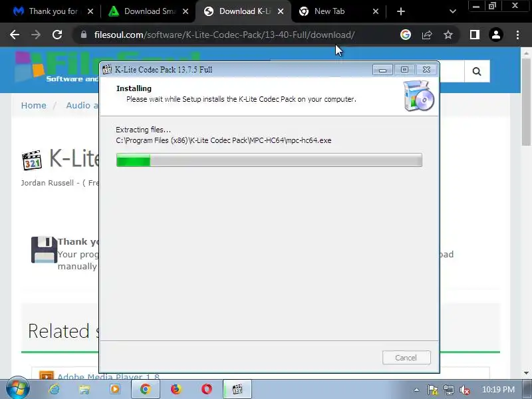Screen dimensions: 532x399
Task: Show hidden tray icons arrow
Action: (416, 390)
